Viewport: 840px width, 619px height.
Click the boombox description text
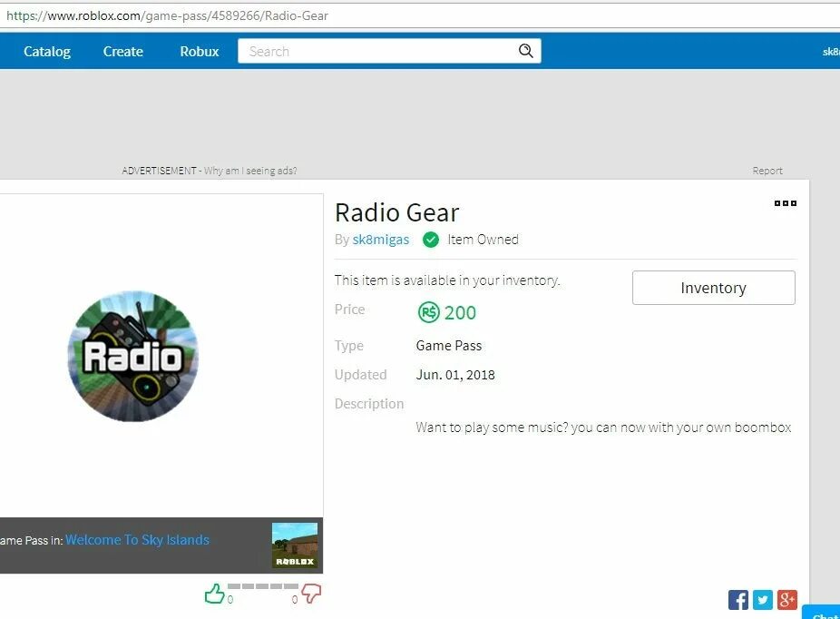603,427
